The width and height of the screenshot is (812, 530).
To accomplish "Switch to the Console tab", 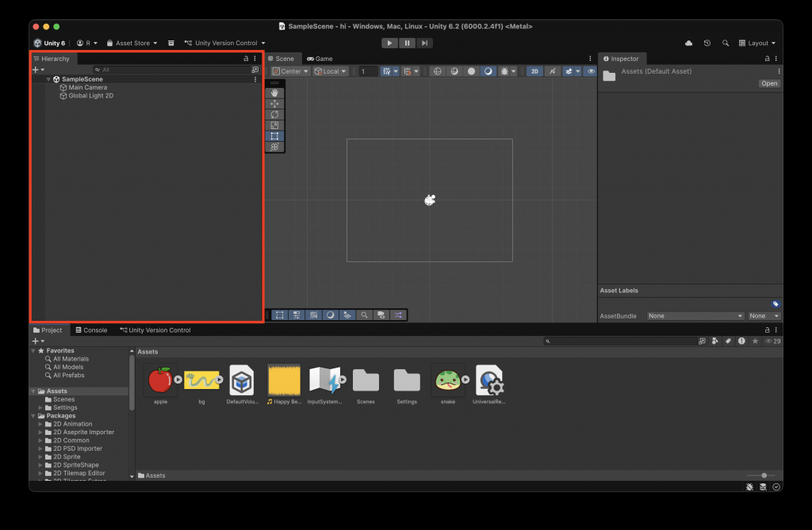I will [x=91, y=330].
